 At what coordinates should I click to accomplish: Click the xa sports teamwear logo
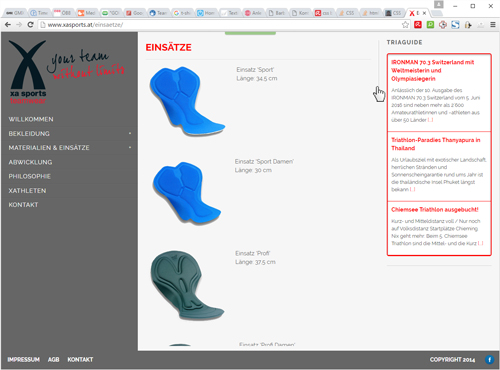(x=28, y=72)
